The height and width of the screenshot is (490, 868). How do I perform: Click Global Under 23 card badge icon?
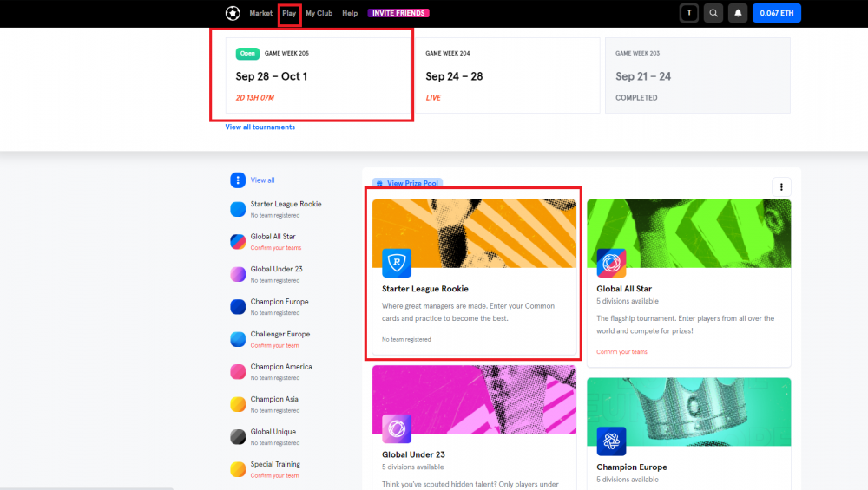pos(397,428)
